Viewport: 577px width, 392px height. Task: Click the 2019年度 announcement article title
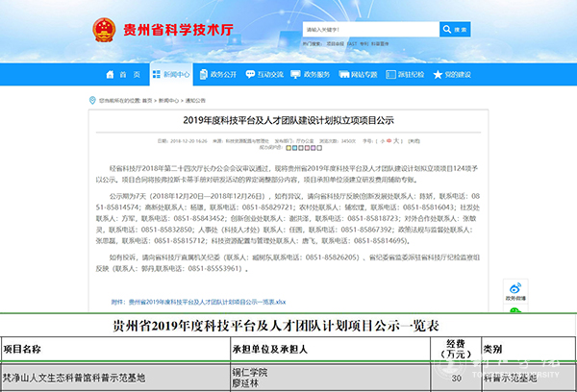click(x=288, y=121)
